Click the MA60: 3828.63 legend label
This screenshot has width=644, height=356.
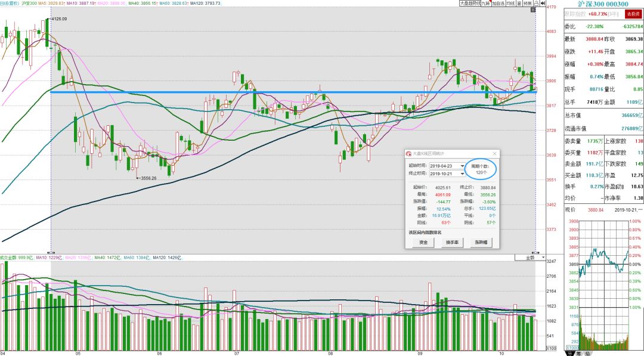point(174,4)
